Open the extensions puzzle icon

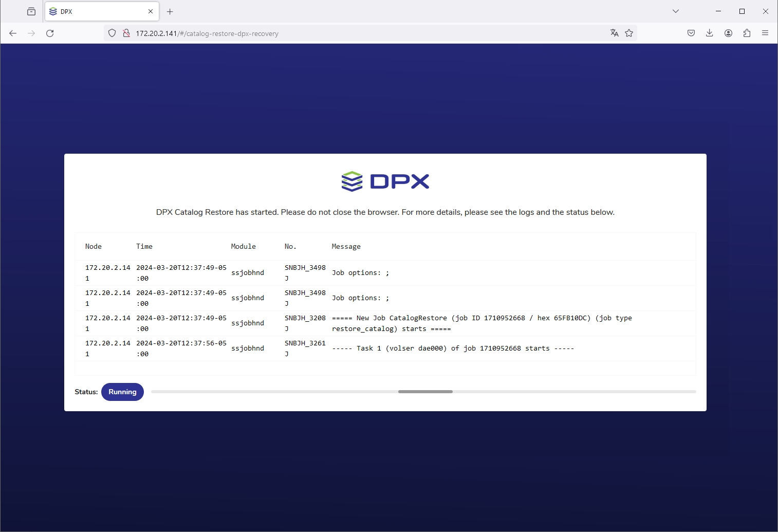(x=747, y=33)
